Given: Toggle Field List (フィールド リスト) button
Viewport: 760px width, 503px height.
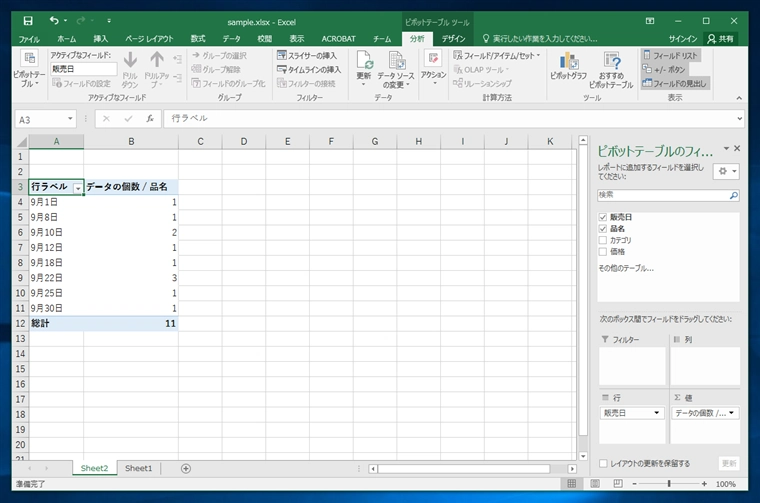Looking at the screenshot, I should coord(670,55).
